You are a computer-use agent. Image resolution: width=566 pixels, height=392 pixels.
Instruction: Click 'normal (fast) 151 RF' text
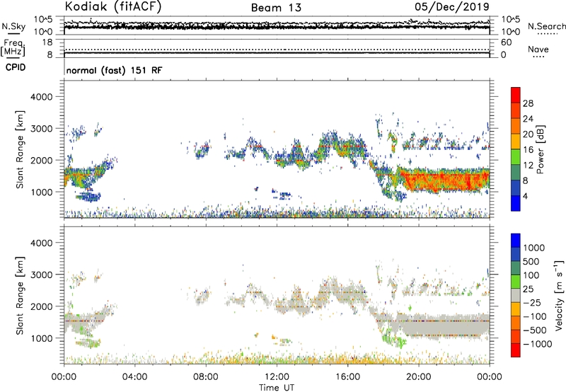114,70
